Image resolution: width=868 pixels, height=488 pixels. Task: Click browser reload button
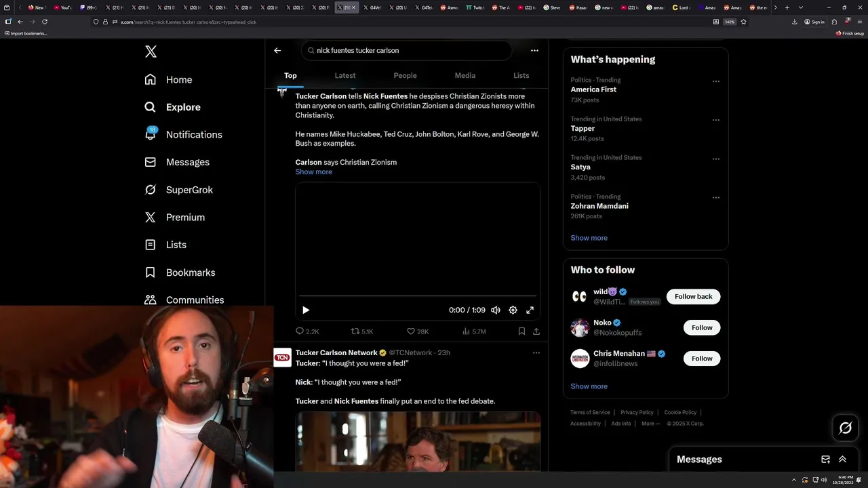point(45,22)
